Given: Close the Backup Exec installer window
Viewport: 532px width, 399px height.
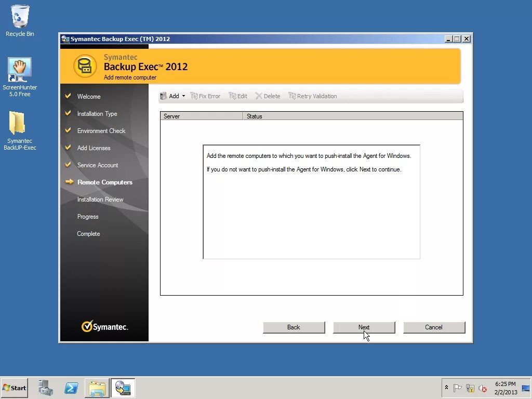Looking at the screenshot, I should tap(467, 38).
